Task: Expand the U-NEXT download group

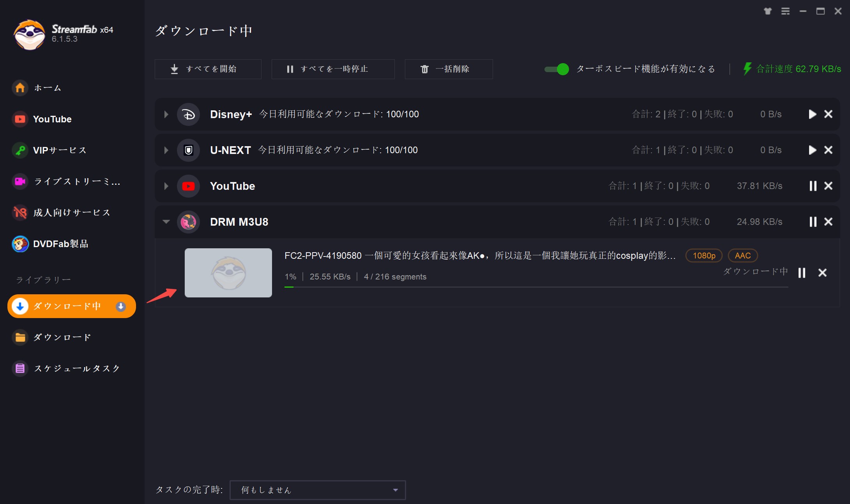Action: (x=166, y=150)
